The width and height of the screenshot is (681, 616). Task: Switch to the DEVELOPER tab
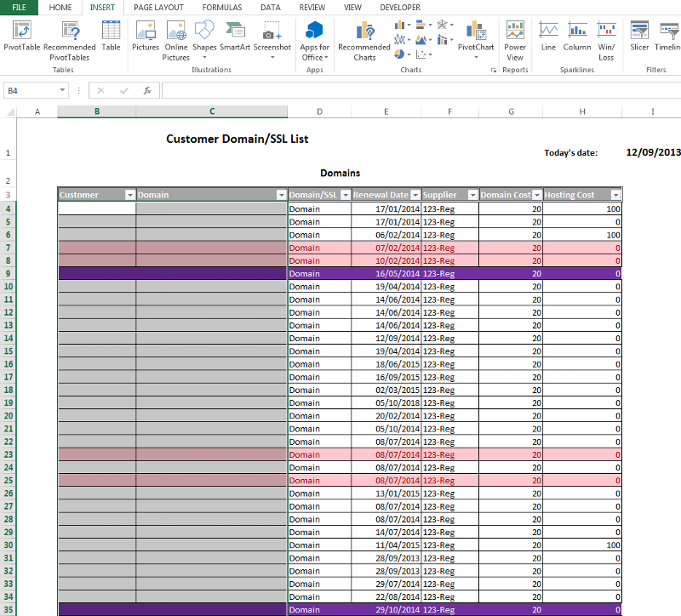pyautogui.click(x=400, y=8)
